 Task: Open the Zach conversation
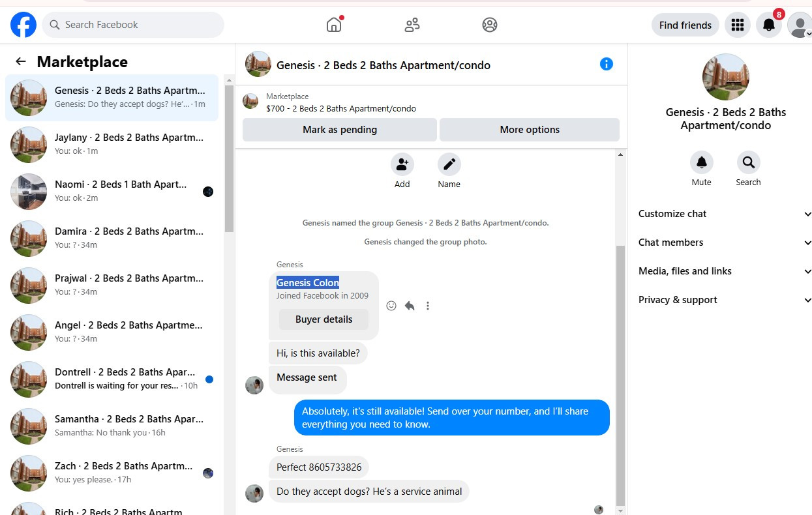coord(112,473)
